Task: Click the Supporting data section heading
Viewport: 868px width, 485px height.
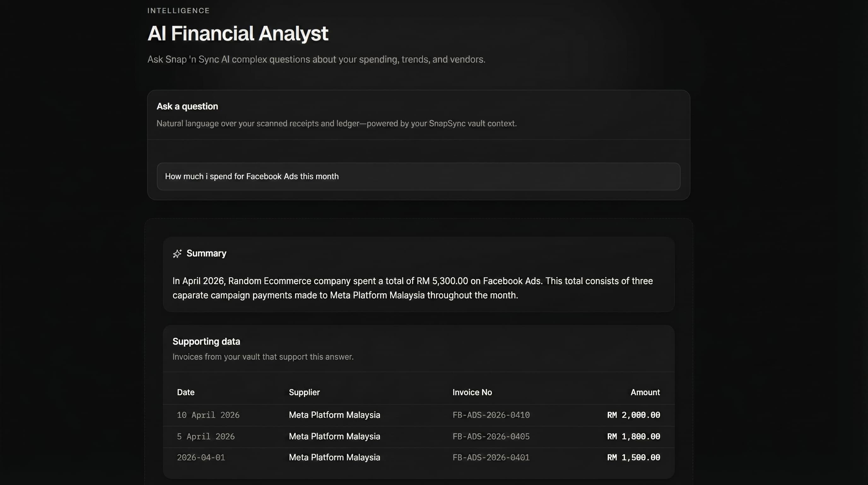Action: coord(206,341)
